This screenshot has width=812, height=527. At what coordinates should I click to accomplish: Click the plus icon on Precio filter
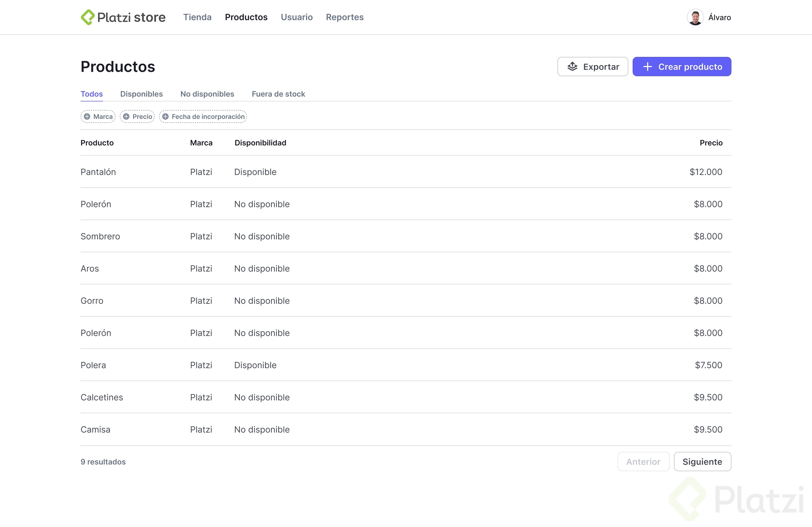point(126,116)
